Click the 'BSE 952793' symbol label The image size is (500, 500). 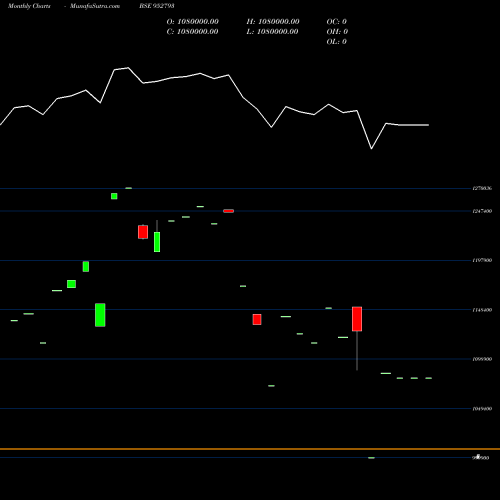[x=157, y=6]
